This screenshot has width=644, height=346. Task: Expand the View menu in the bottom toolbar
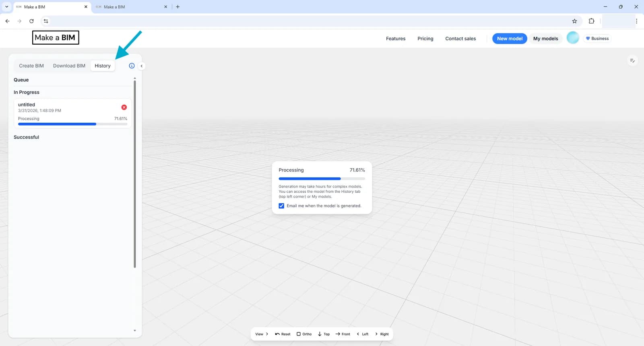(262, 334)
